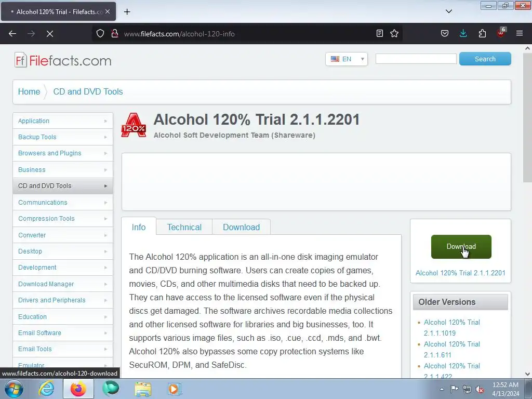This screenshot has width=532, height=399.
Task: List all tabs with the chevron
Action: point(448,11)
